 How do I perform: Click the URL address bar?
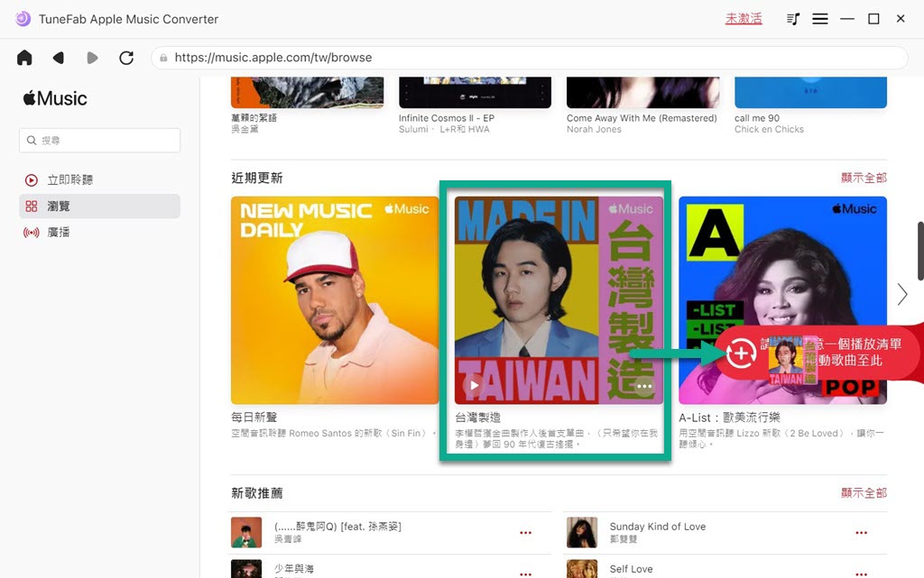pyautogui.click(x=529, y=58)
